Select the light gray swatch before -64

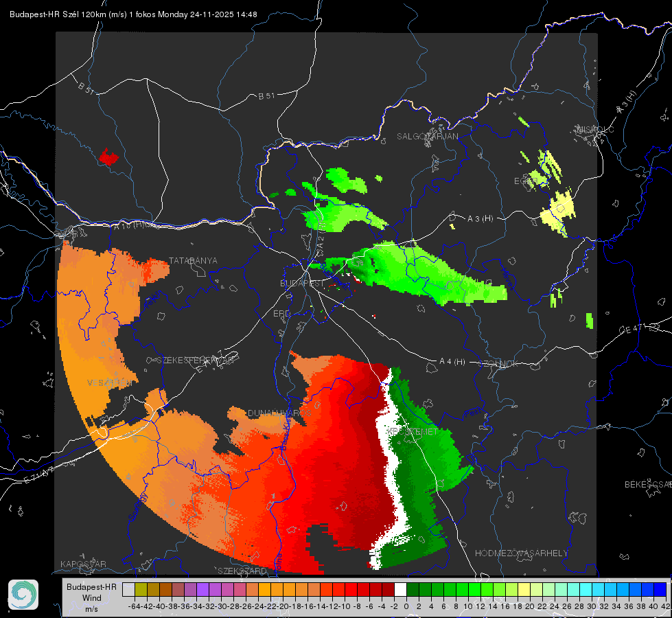pos(128,590)
